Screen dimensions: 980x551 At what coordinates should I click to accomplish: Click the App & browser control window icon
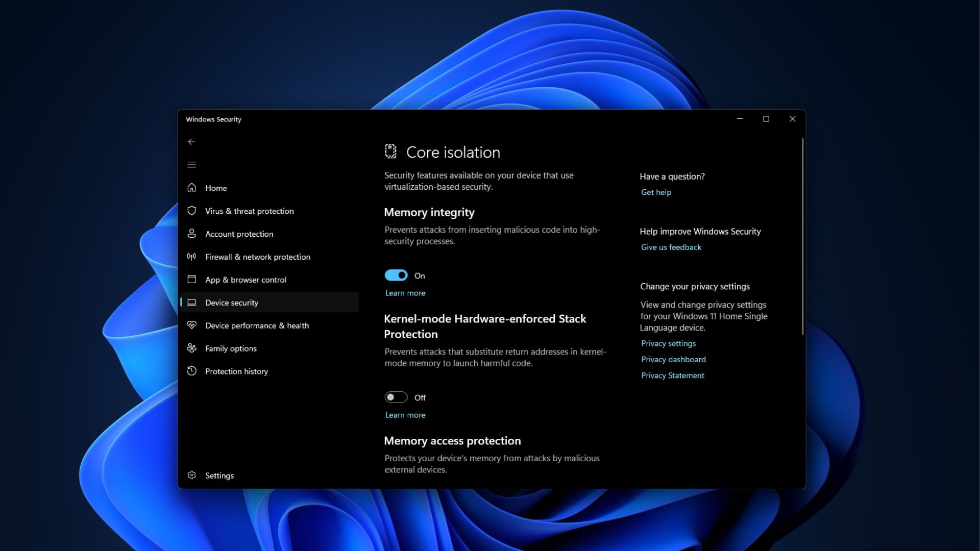coord(191,280)
